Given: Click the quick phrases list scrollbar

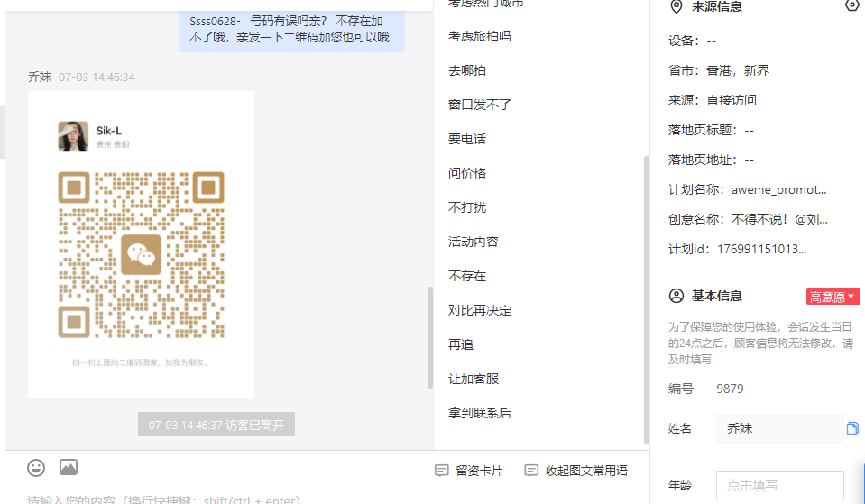Looking at the screenshot, I should coord(647,300).
